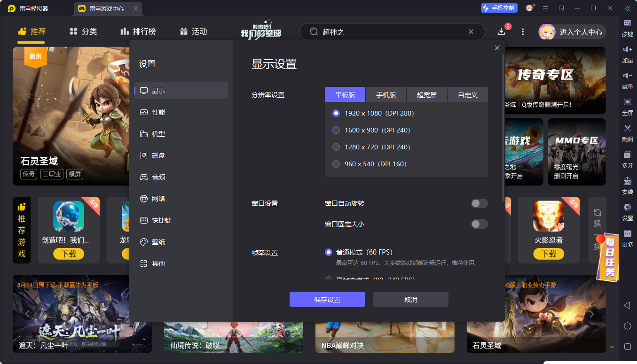Click the 手机控制 phone control button
Image resolution: width=637 pixels, height=364 pixels.
pyautogui.click(x=499, y=8)
